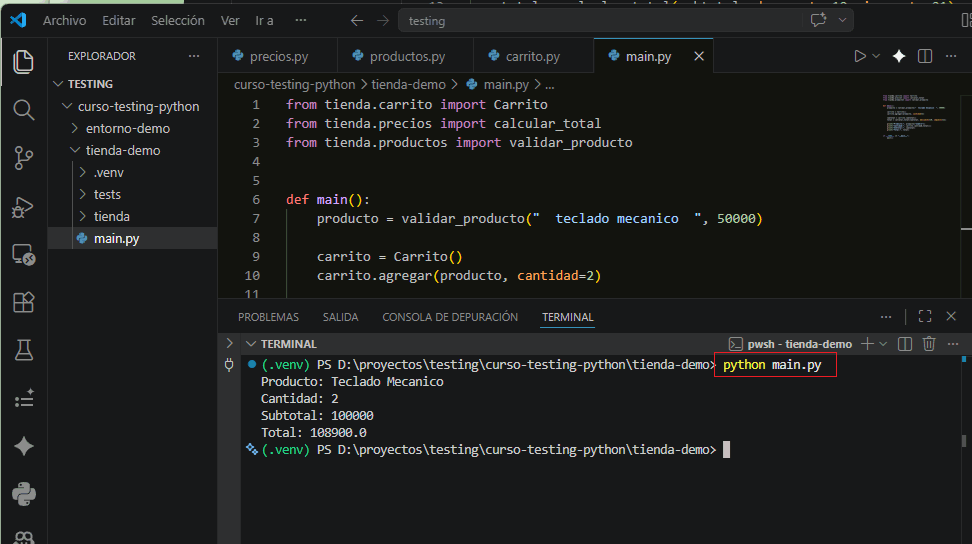This screenshot has height=544, width=972.
Task: Go forward with the right arrow
Action: [x=383, y=20]
